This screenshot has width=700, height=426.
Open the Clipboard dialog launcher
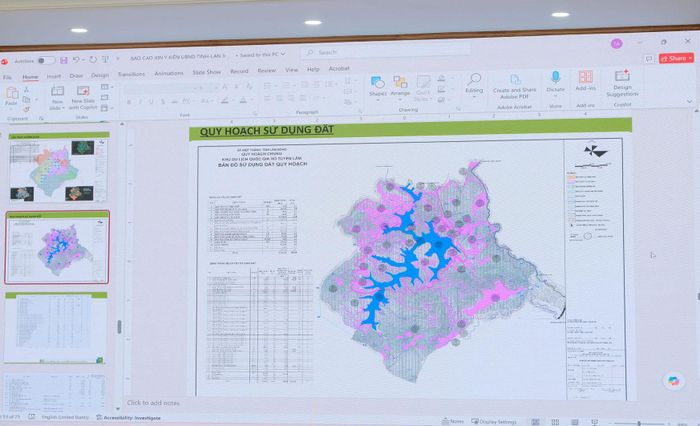tap(42, 118)
